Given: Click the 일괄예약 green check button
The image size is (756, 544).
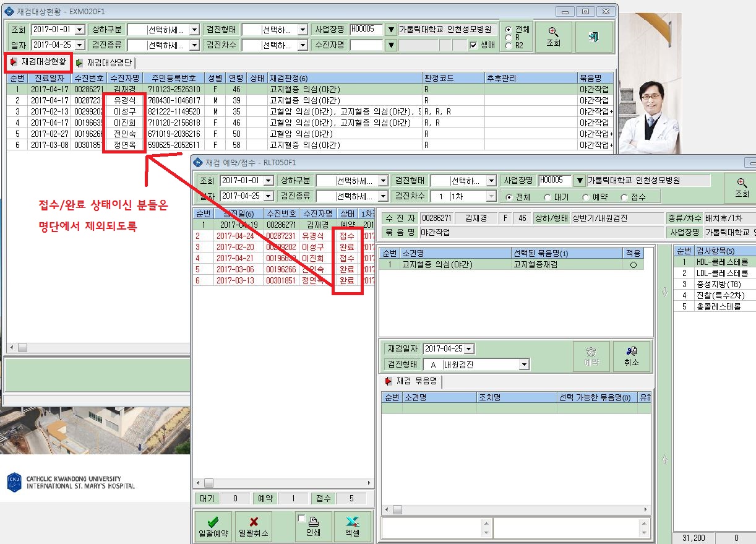Looking at the screenshot, I should (x=212, y=527).
